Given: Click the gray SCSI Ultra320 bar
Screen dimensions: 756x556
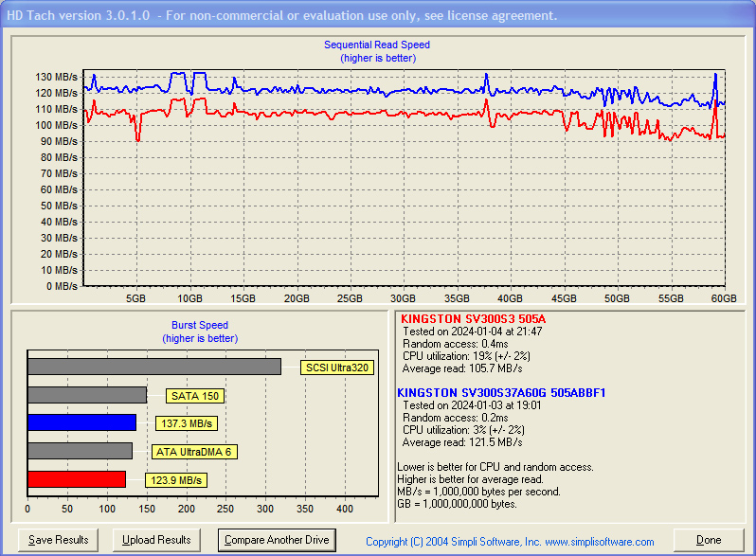Looking at the screenshot, I should (x=153, y=367).
